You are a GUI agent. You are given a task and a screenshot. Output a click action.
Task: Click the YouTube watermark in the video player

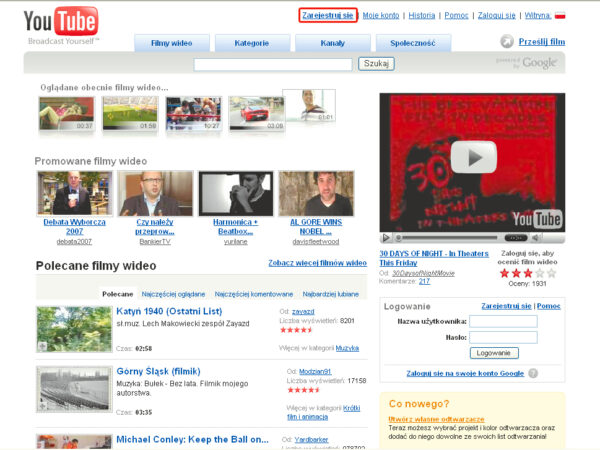click(537, 219)
